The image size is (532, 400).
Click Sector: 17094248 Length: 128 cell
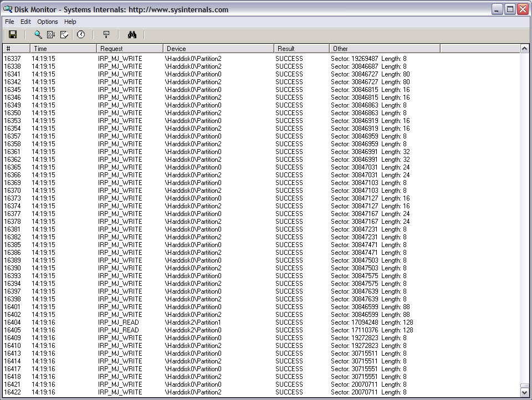pyautogui.click(x=372, y=322)
